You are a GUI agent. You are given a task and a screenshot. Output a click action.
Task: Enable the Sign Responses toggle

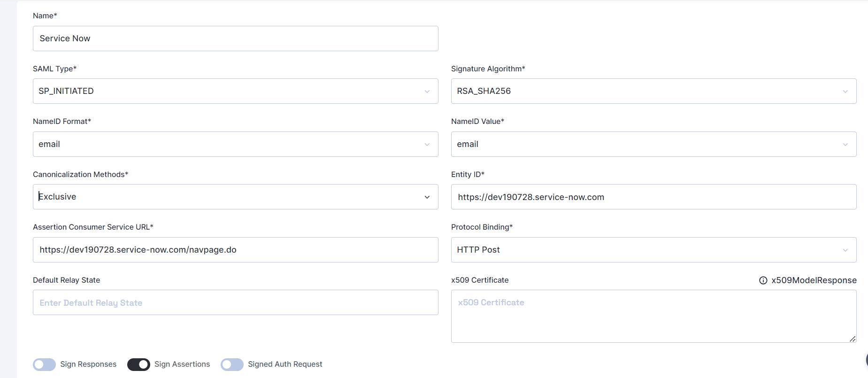[45, 364]
